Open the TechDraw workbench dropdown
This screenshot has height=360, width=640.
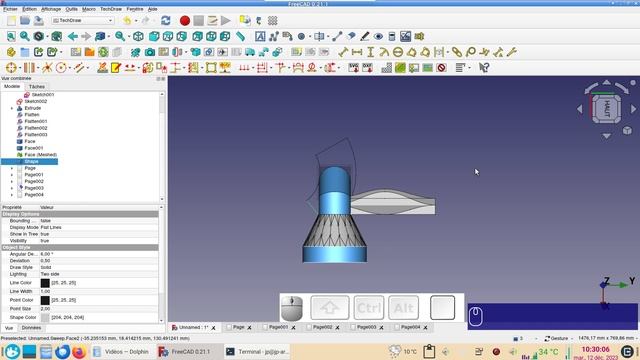coord(83,20)
